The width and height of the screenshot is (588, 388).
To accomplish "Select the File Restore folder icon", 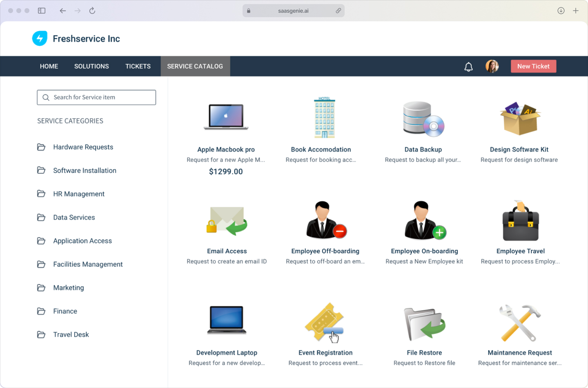I will [x=424, y=322].
